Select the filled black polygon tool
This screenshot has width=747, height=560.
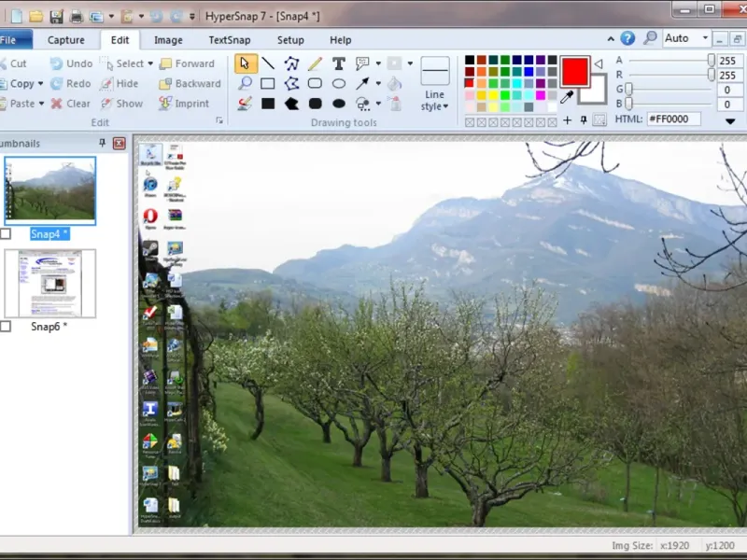tap(291, 104)
